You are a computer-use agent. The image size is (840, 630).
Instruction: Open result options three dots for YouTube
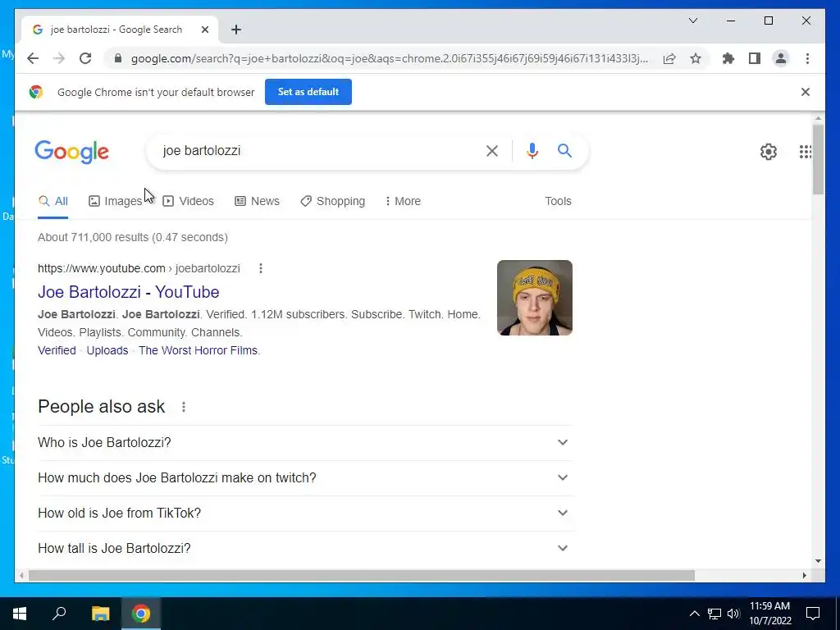tap(260, 268)
